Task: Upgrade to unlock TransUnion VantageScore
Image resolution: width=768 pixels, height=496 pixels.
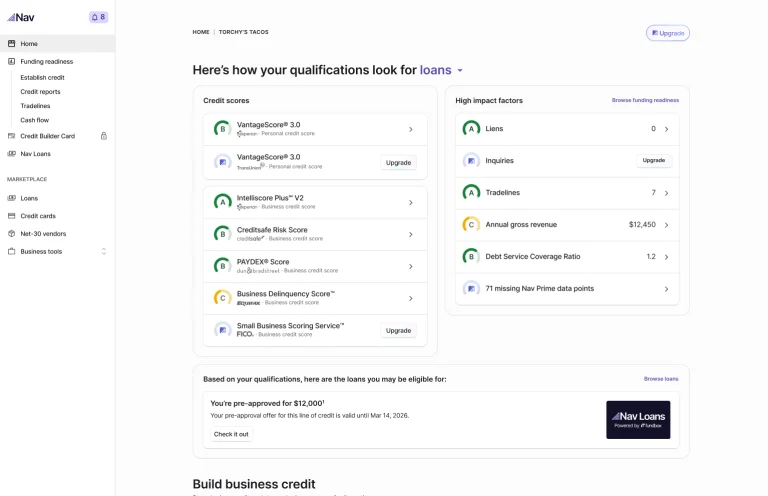Action: click(x=398, y=163)
